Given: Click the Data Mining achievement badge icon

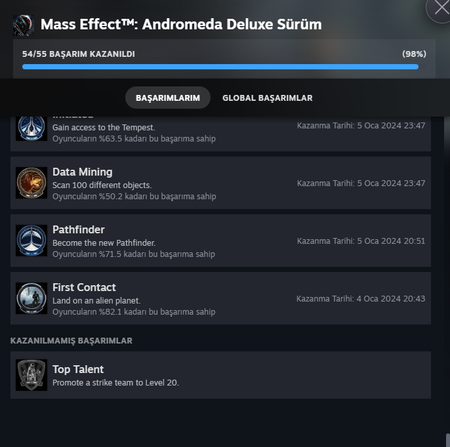Looking at the screenshot, I should pyautogui.click(x=31, y=183).
